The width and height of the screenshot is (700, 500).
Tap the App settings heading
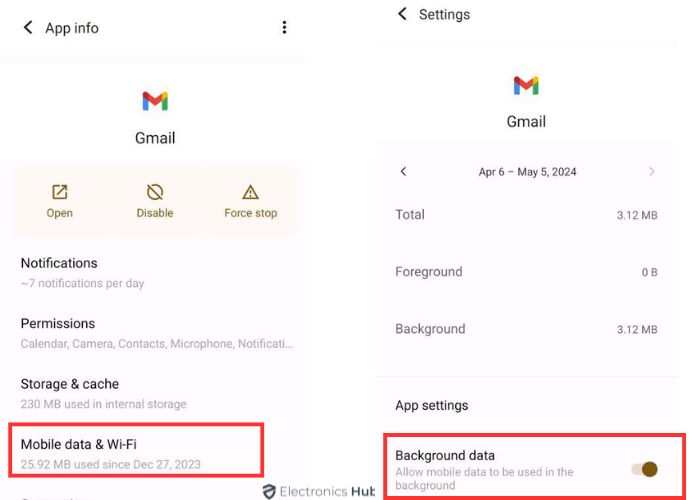(x=432, y=405)
